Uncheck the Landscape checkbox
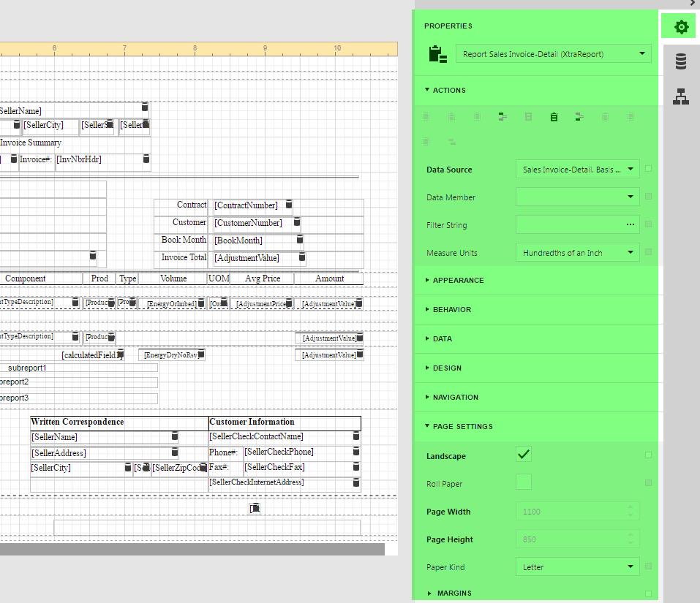Screen dimensions: 700x603 524,455
